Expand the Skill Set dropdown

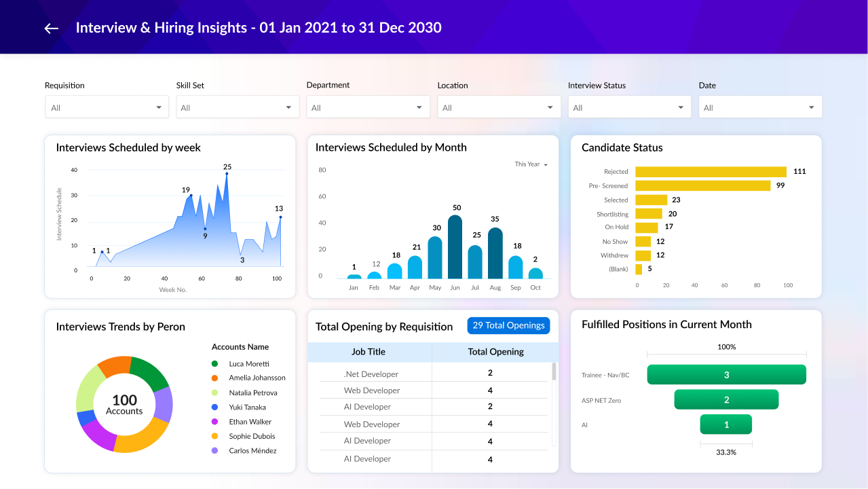tap(237, 107)
